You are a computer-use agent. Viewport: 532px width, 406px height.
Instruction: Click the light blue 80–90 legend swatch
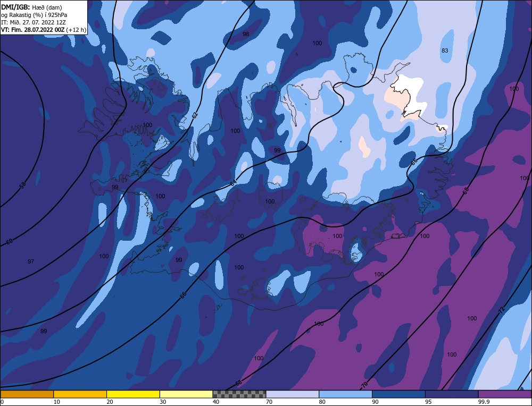(x=345, y=394)
